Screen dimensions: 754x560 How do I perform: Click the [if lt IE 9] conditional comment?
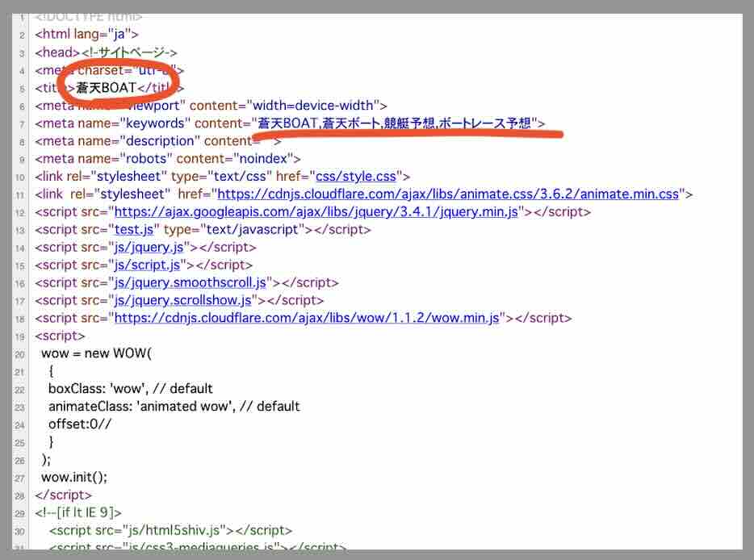[x=79, y=512]
